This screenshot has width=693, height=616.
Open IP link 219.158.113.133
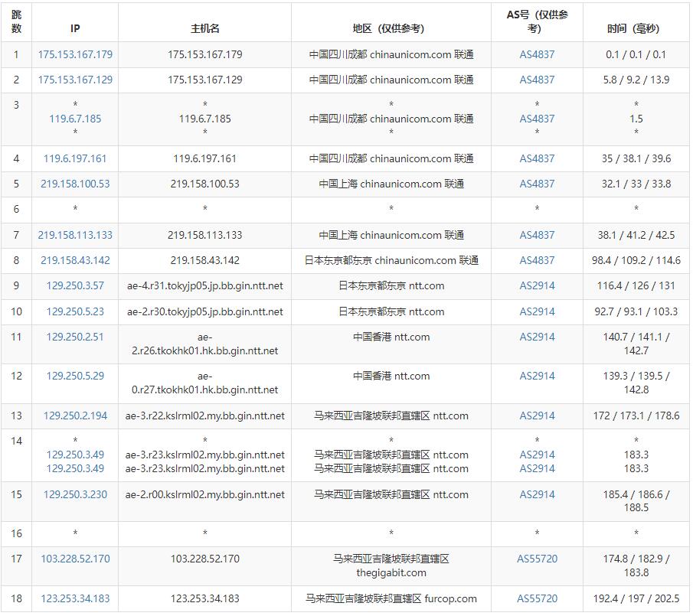pos(75,235)
